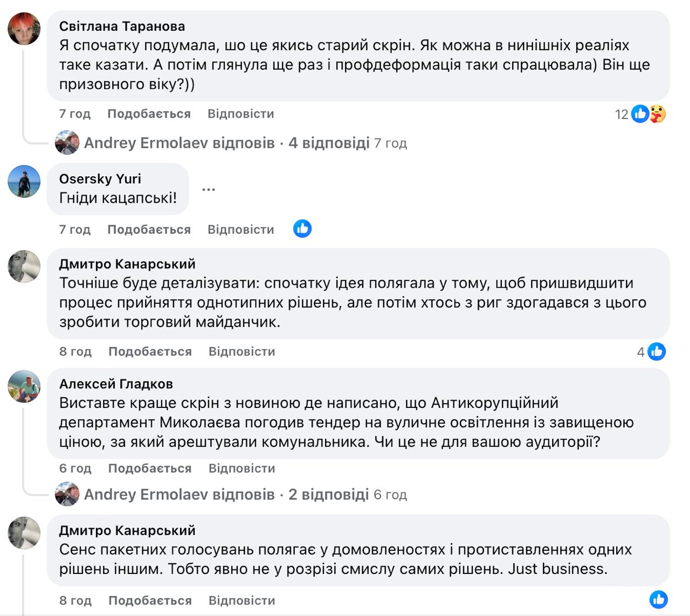Toggle Подобається on Osersky Yuri's comment
The image size is (690, 616).
click(149, 230)
